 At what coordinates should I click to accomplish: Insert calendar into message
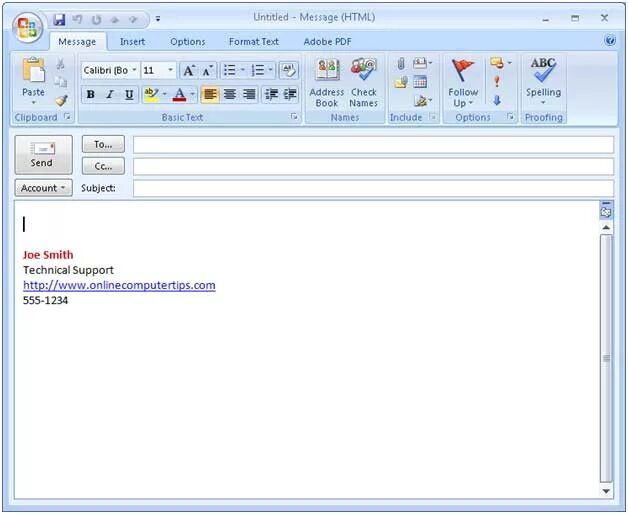click(420, 82)
